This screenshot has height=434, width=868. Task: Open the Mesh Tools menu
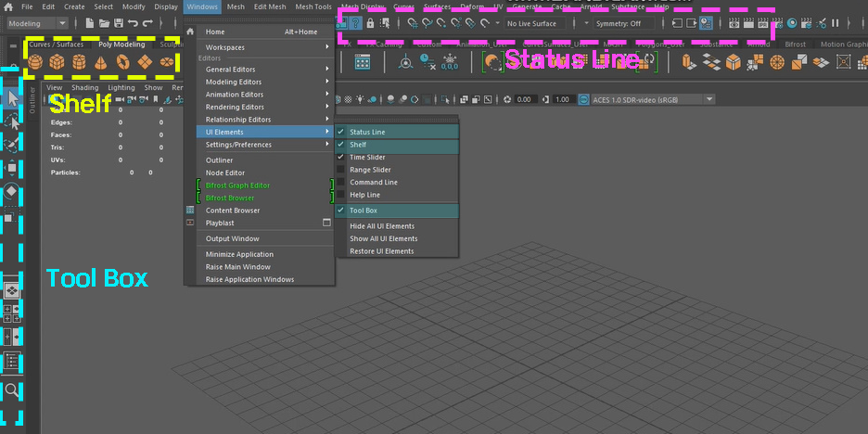(313, 6)
